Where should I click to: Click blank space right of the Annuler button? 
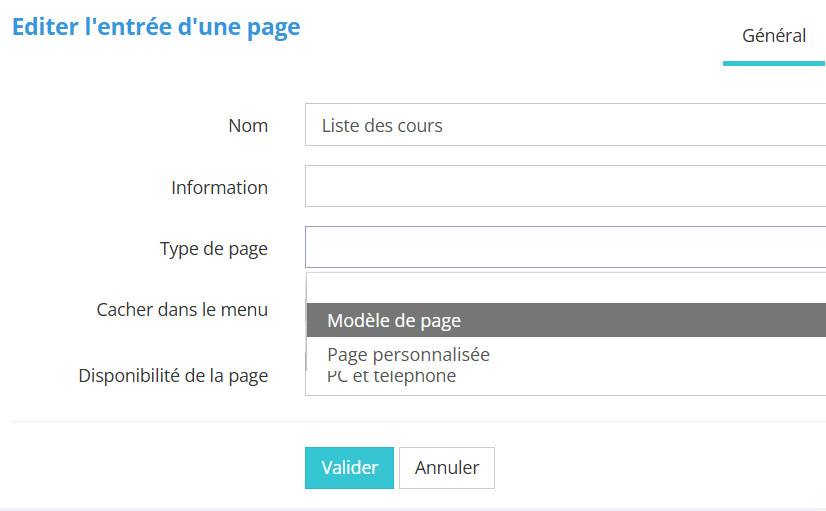[x=650, y=468]
